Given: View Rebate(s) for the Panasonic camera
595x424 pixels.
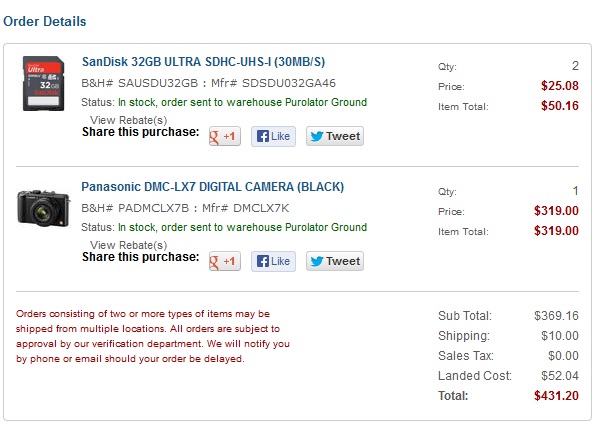Looking at the screenshot, I should pos(128,245).
